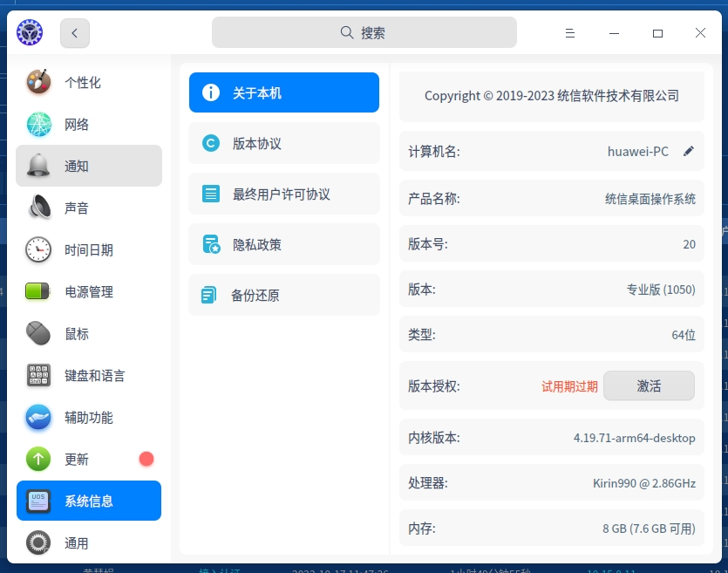Click the Privacy Policy icon
Screen dimensions: 728x573
point(211,244)
